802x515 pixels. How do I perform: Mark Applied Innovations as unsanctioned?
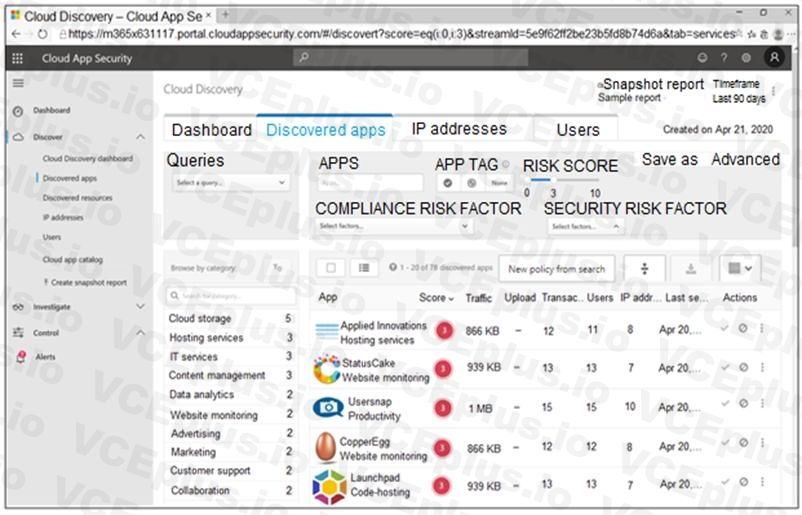[743, 329]
